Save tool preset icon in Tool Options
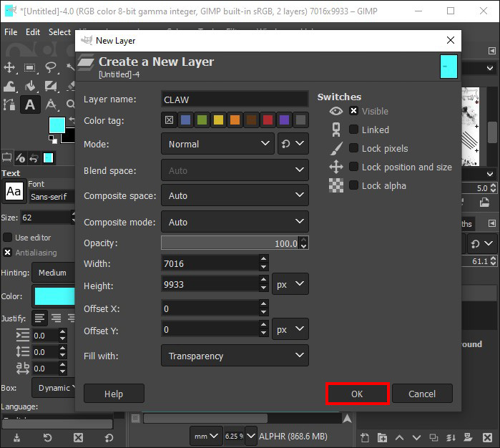 pyautogui.click(x=17, y=437)
